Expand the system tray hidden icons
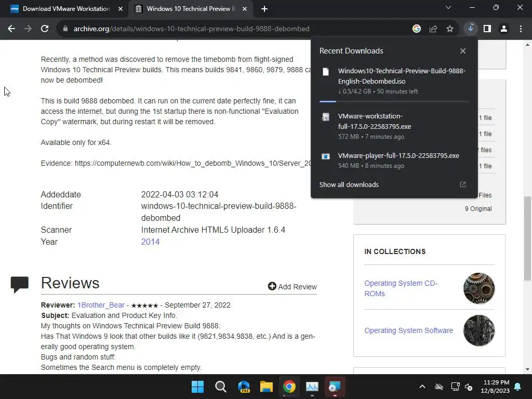The height and width of the screenshot is (399, 532). (x=422, y=387)
